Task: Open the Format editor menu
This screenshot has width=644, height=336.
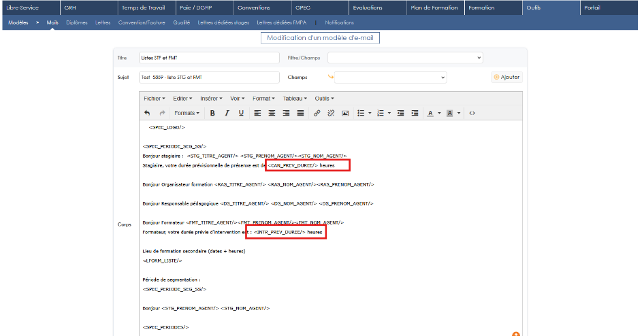Action: (263, 99)
